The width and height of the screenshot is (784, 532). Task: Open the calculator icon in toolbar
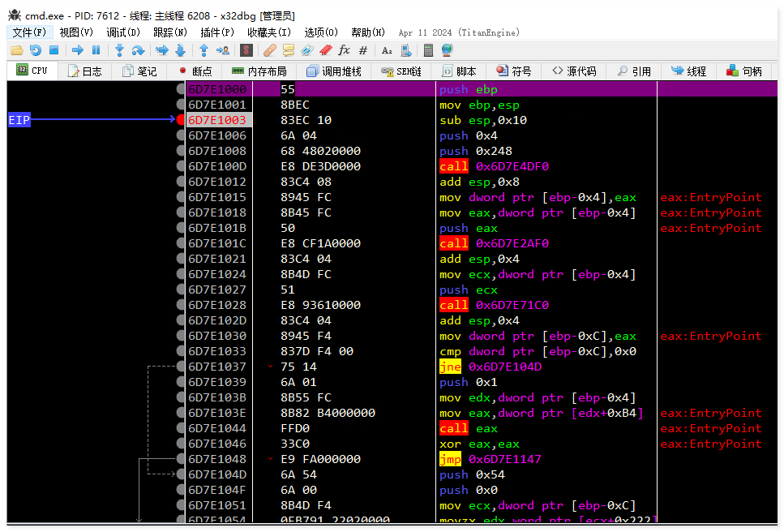[428, 50]
